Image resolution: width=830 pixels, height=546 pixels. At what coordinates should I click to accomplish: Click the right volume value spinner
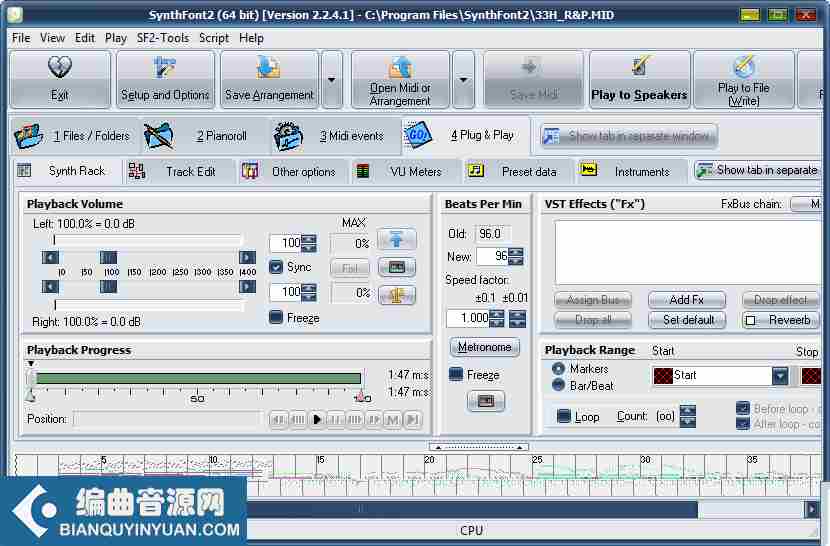(309, 292)
